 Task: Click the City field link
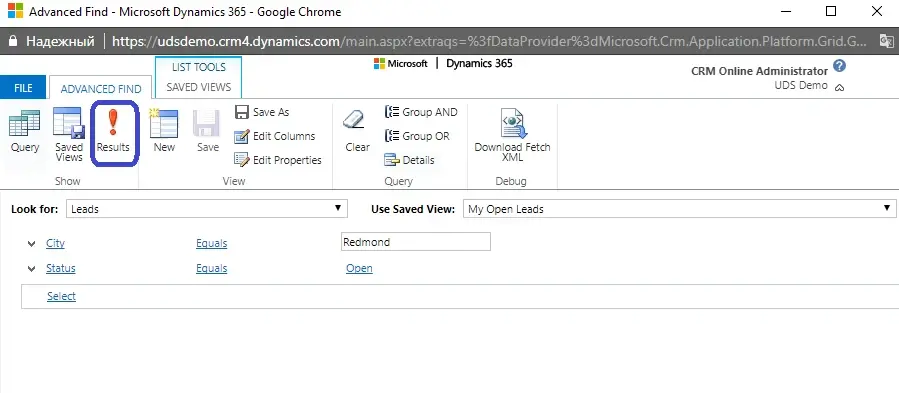pos(56,243)
